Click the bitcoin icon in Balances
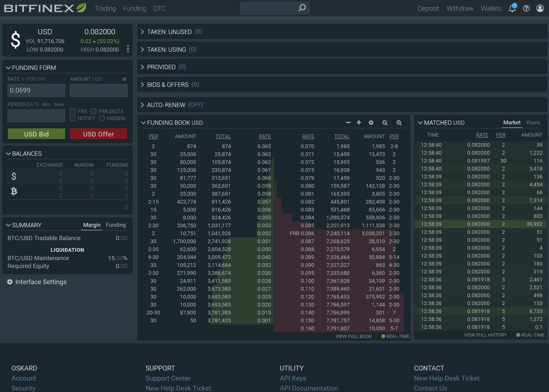This screenshot has width=549, height=392. [14, 191]
